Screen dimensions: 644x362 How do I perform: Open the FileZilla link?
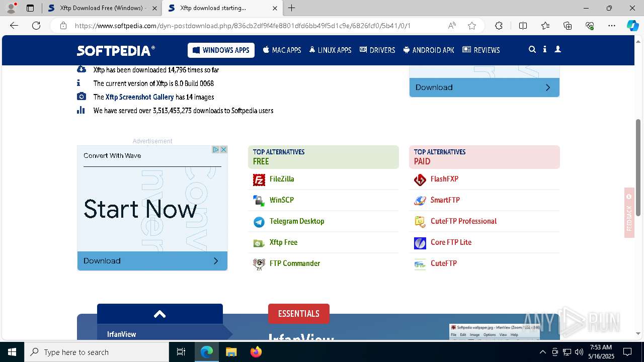(282, 179)
